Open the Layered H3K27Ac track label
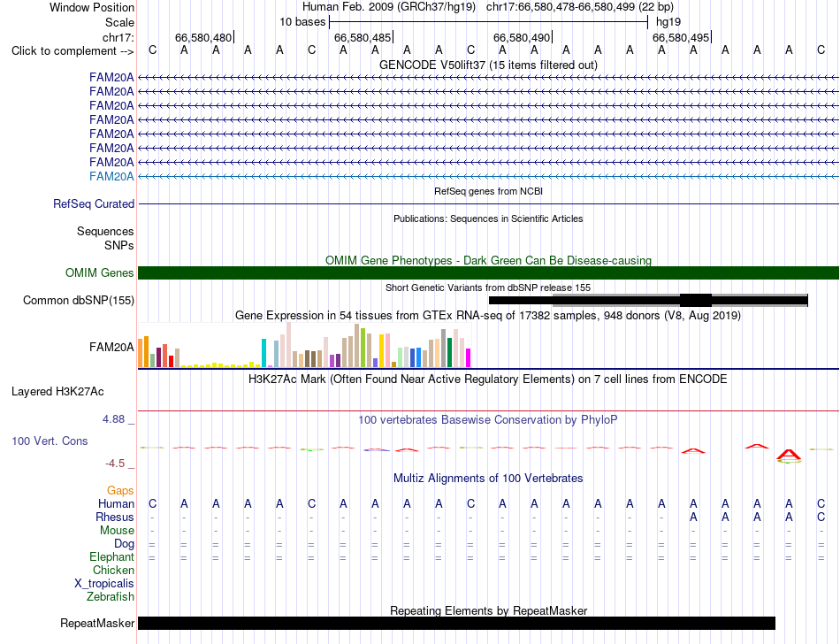 coord(57,392)
